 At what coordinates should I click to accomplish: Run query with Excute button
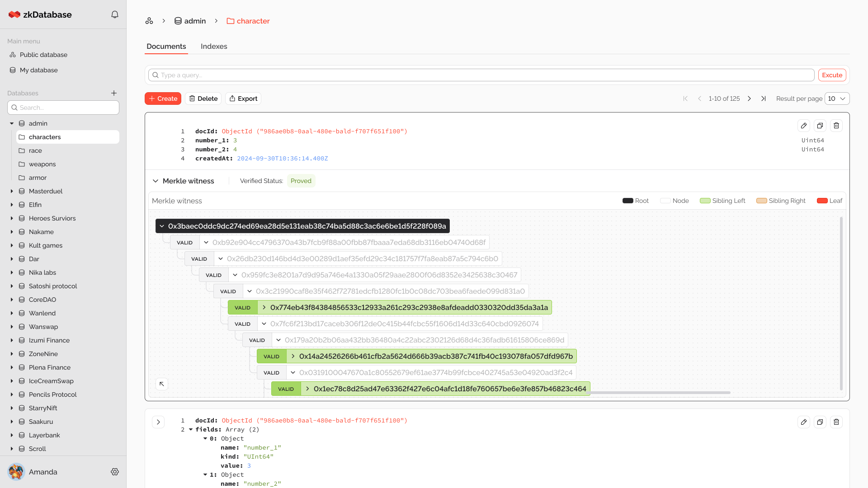pos(832,75)
